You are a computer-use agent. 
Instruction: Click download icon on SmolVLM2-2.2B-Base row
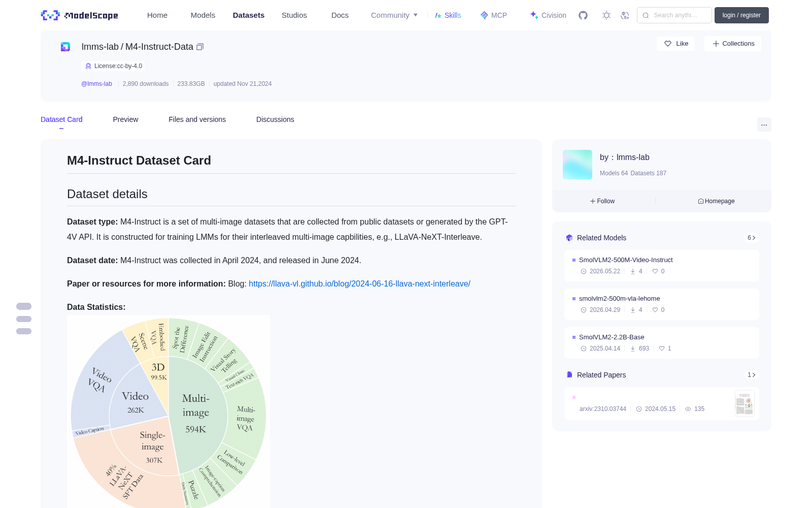pyautogui.click(x=633, y=348)
